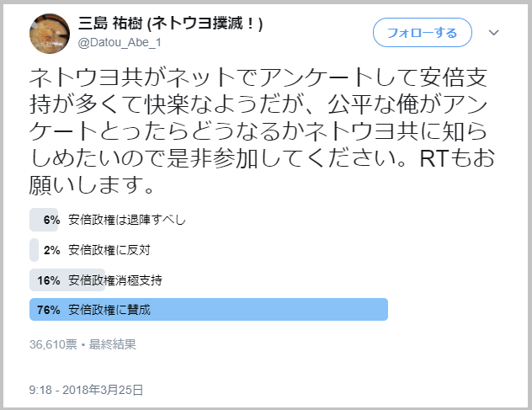Click the 16% percentage figure
This screenshot has height=410, width=532.
point(49,280)
